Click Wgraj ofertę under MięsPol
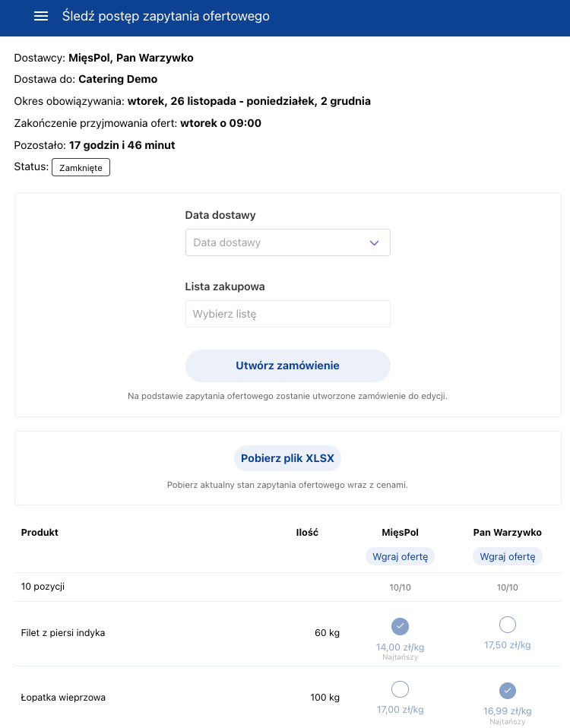This screenshot has width=570, height=728. [400, 556]
